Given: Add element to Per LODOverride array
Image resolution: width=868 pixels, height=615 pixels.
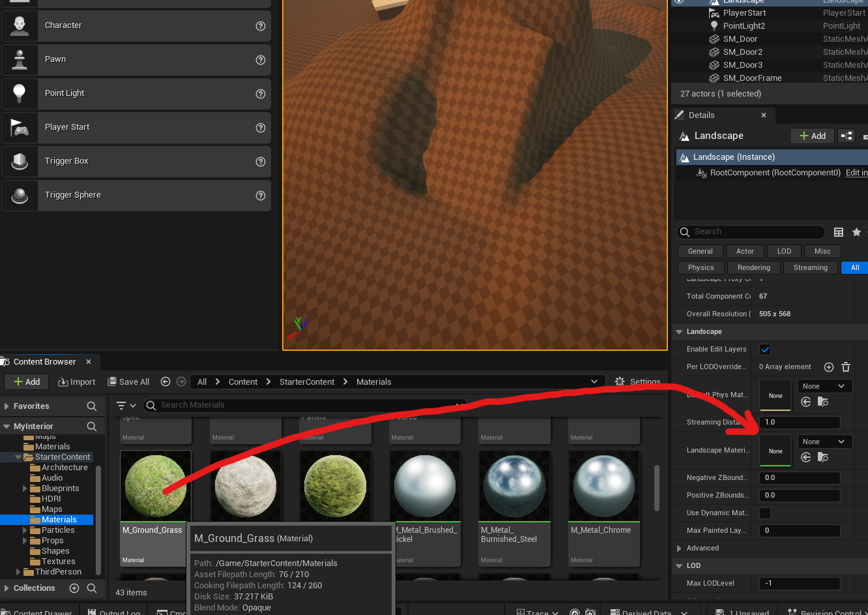Looking at the screenshot, I should pos(829,367).
